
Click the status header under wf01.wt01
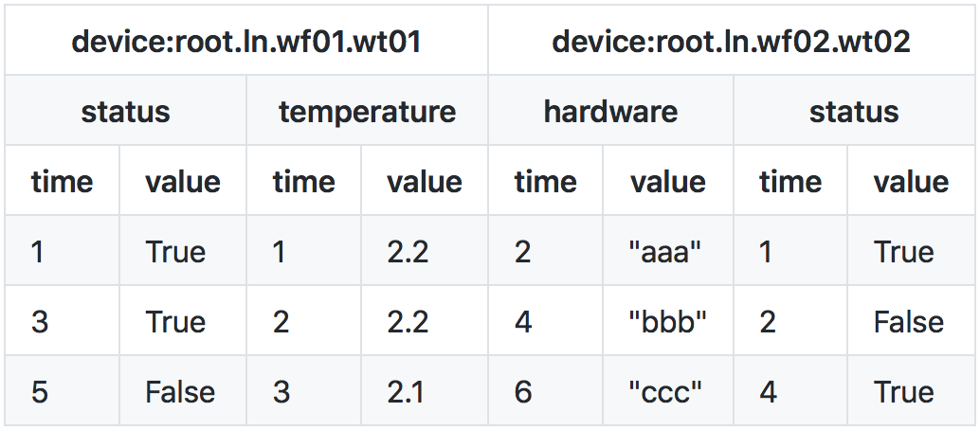coord(125,112)
